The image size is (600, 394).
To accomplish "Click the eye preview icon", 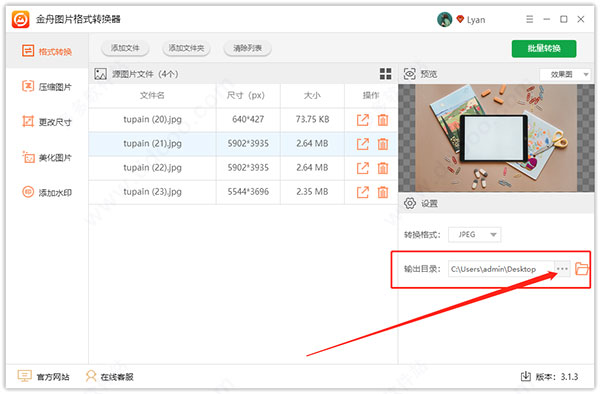I will coord(409,74).
